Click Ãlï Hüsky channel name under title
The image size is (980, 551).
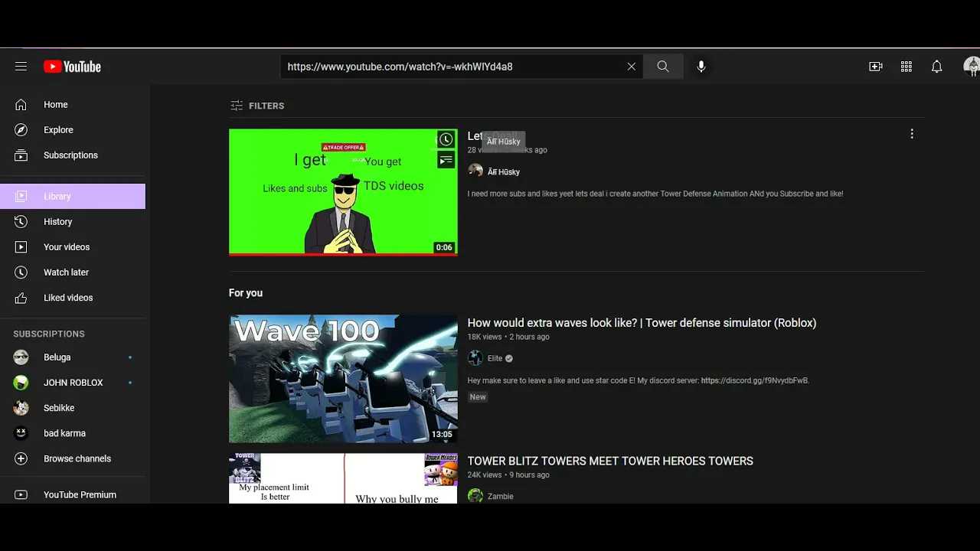(504, 172)
